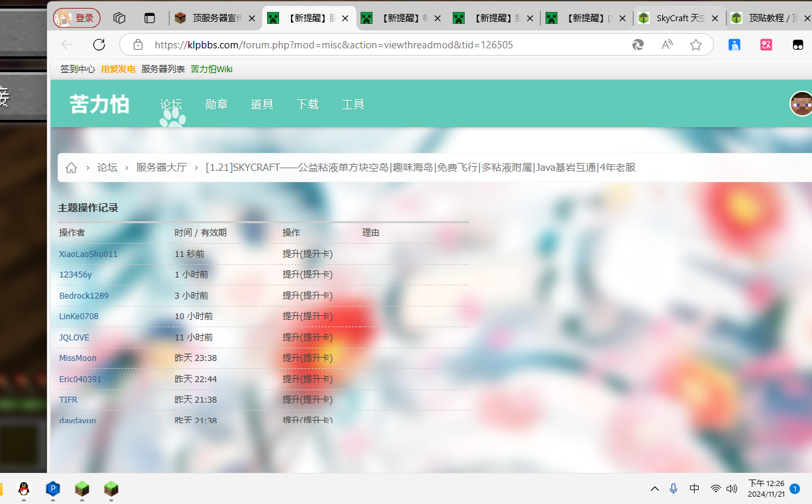Click the 昨天 22:44 time cell
This screenshot has height=504, width=812.
[x=196, y=379]
